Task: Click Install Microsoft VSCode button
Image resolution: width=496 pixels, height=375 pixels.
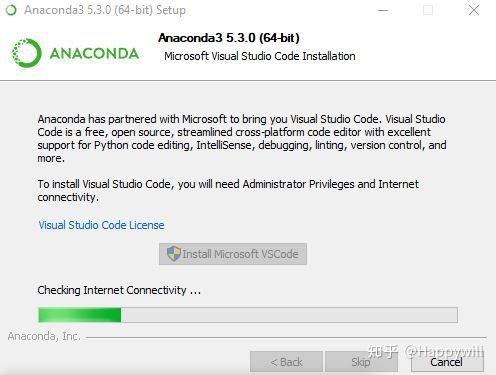Action: [233, 254]
